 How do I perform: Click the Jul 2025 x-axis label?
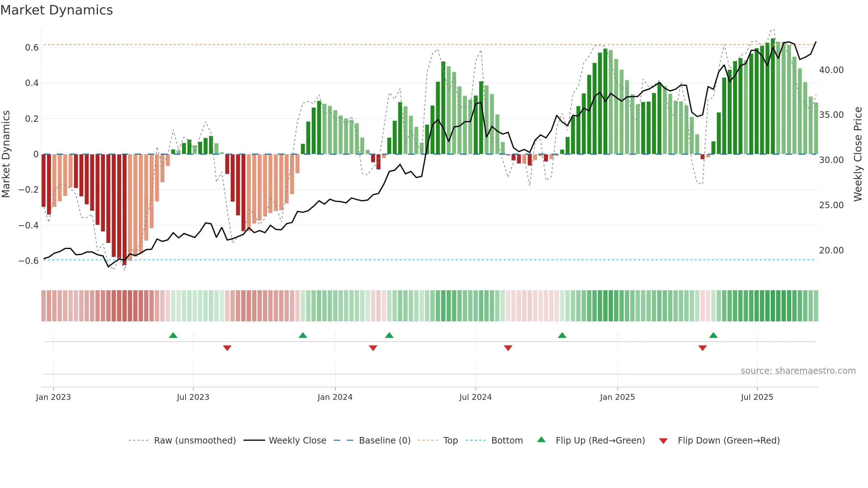coord(757,397)
